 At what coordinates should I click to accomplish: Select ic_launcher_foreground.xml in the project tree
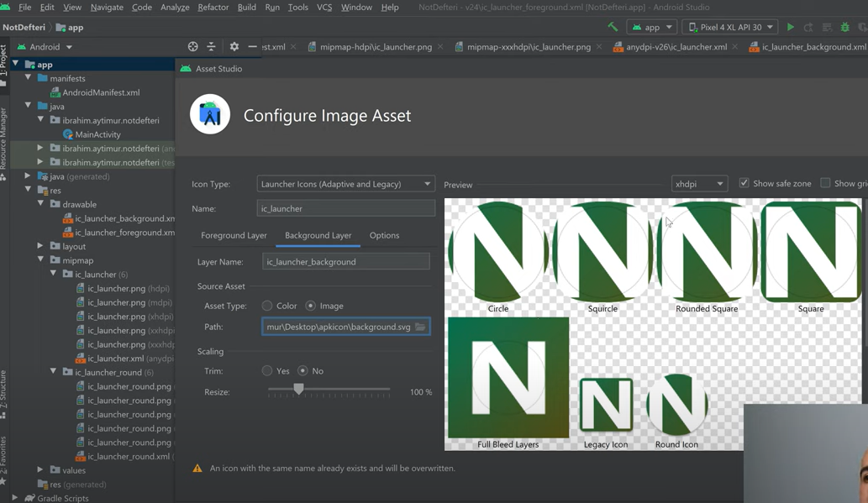119,233
